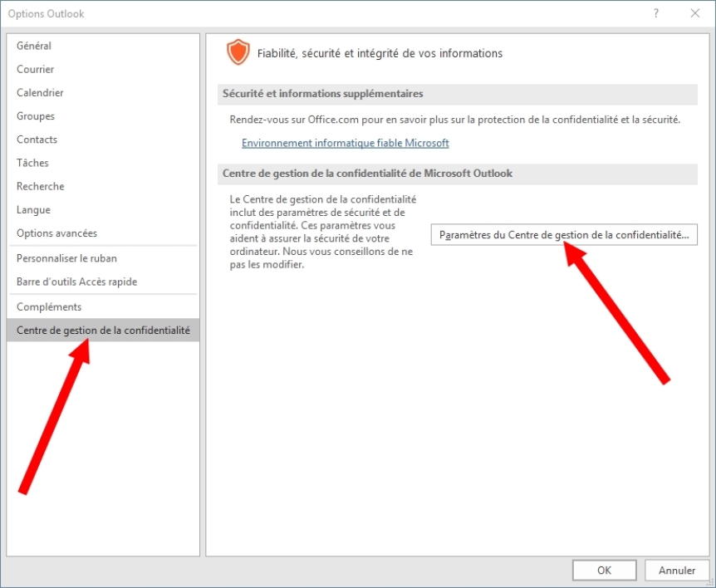Open the Recherche settings
The width and height of the screenshot is (716, 588).
pyautogui.click(x=41, y=186)
